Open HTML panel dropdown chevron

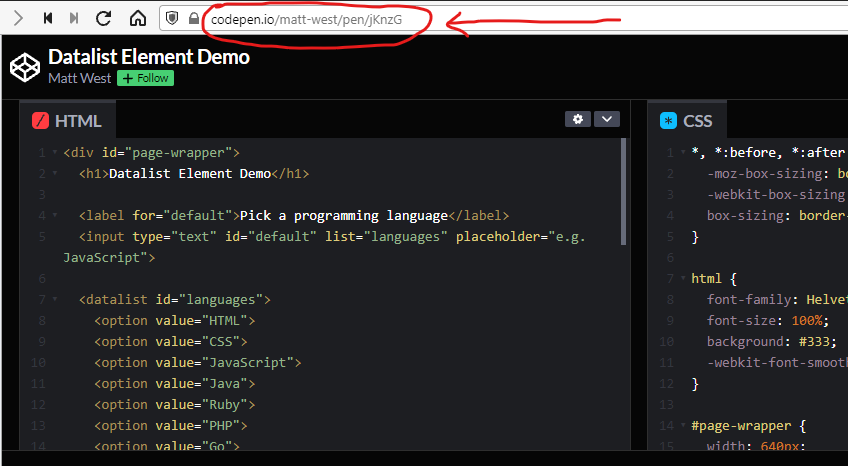607,119
